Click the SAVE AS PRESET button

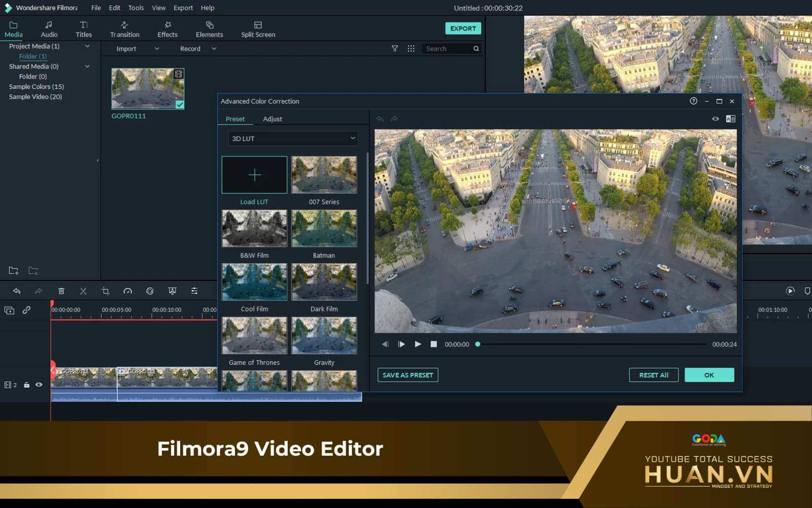coord(408,375)
